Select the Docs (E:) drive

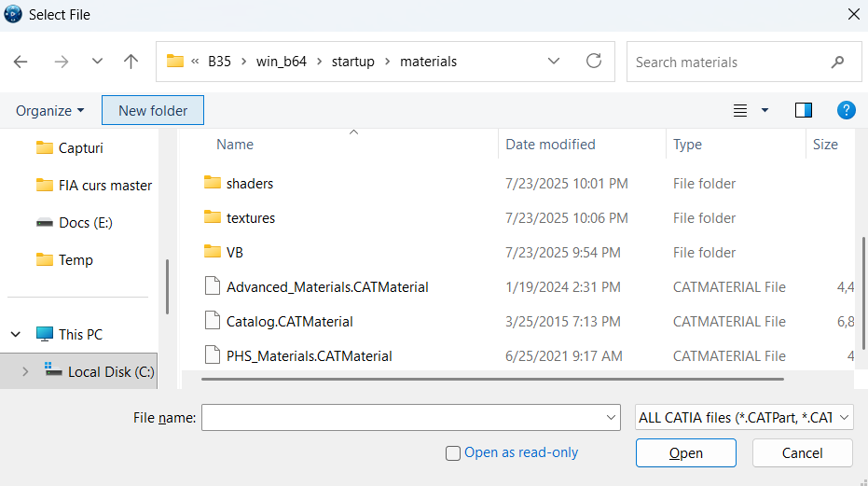(x=85, y=223)
